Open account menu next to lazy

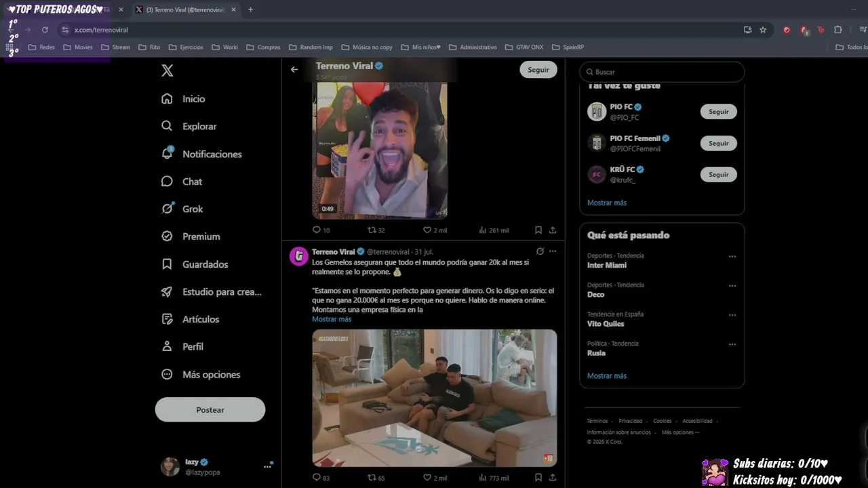(x=267, y=466)
